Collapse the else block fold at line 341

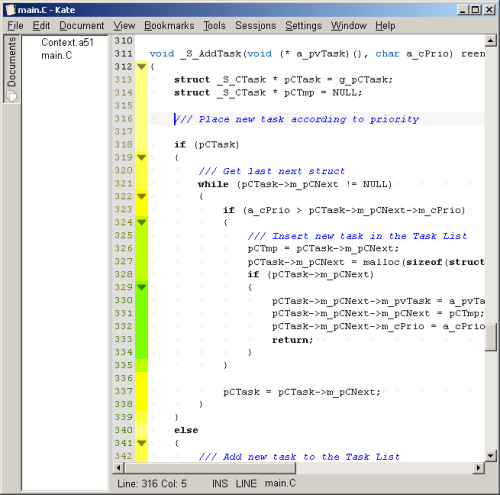(142, 443)
